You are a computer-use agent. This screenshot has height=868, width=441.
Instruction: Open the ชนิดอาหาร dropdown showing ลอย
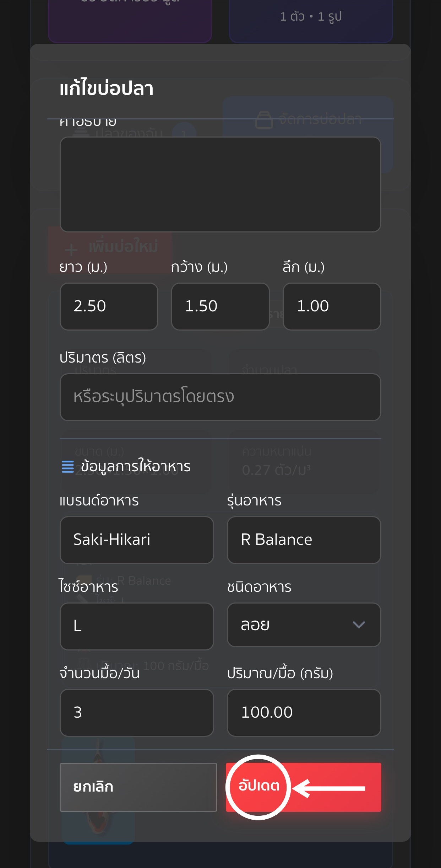[x=304, y=625]
